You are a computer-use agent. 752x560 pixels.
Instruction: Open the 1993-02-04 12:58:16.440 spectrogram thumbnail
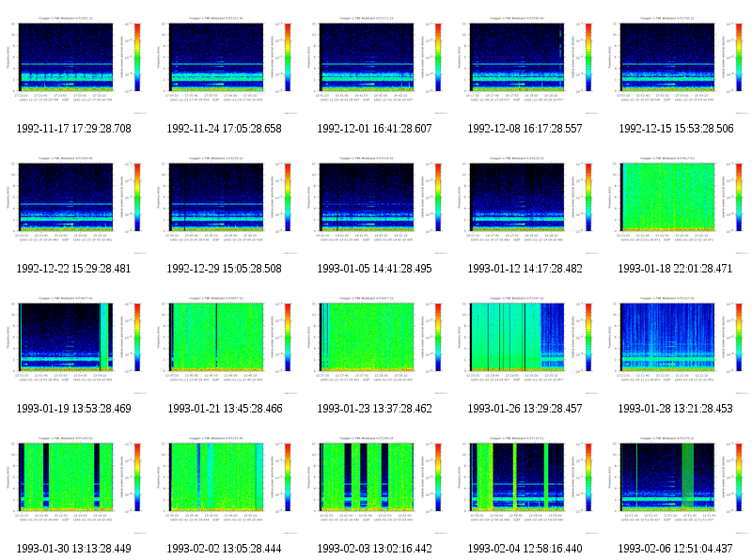coord(525,484)
